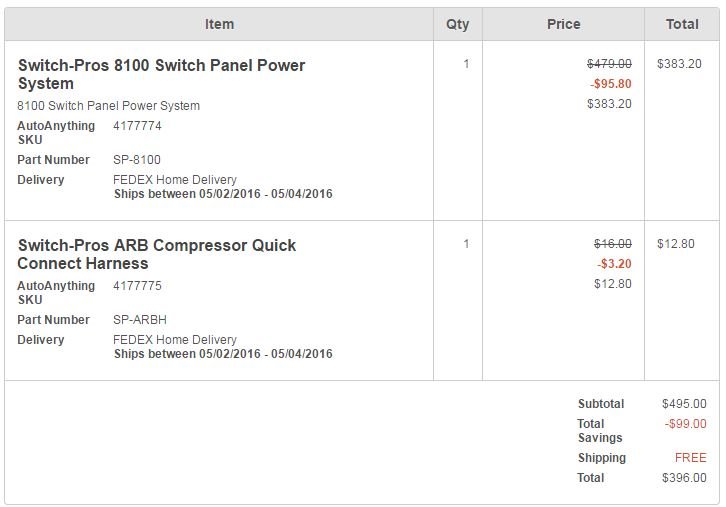Click the $383.20 line total for first item
This screenshot has height=507, width=726.
679,64
